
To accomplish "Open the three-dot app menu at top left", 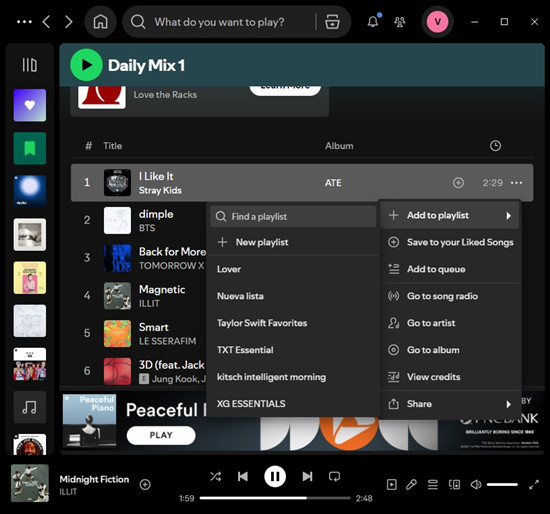I will click(24, 22).
